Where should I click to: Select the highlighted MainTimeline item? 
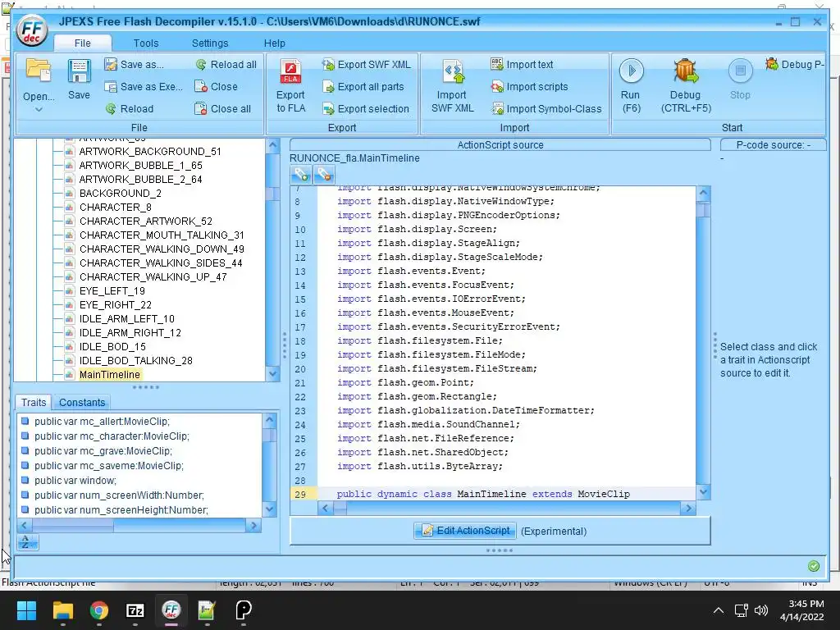[109, 374]
